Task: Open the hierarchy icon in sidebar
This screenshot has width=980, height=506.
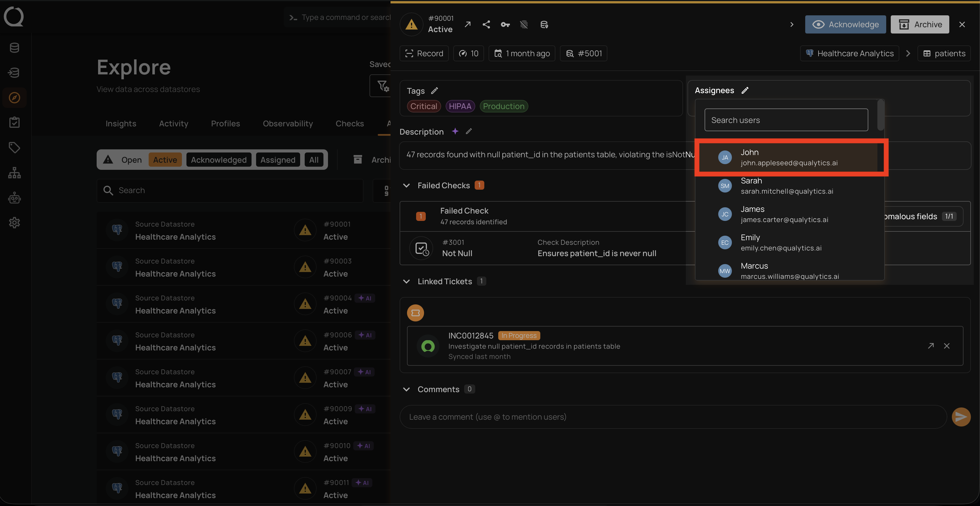Action: (x=14, y=173)
